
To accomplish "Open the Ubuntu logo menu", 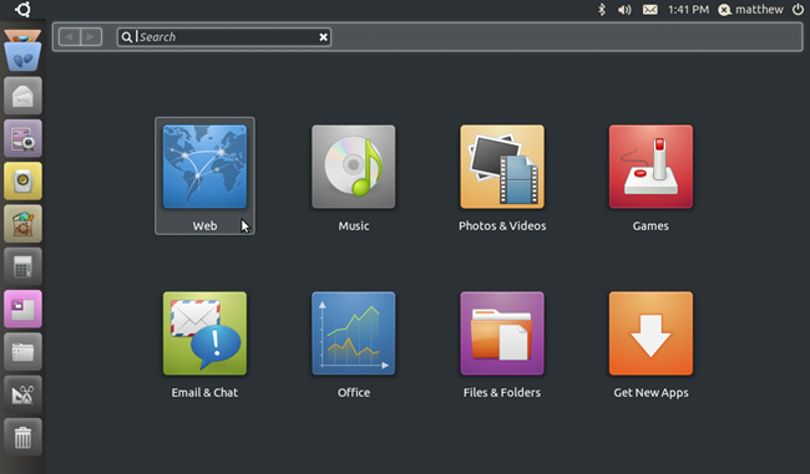I will click(x=23, y=9).
